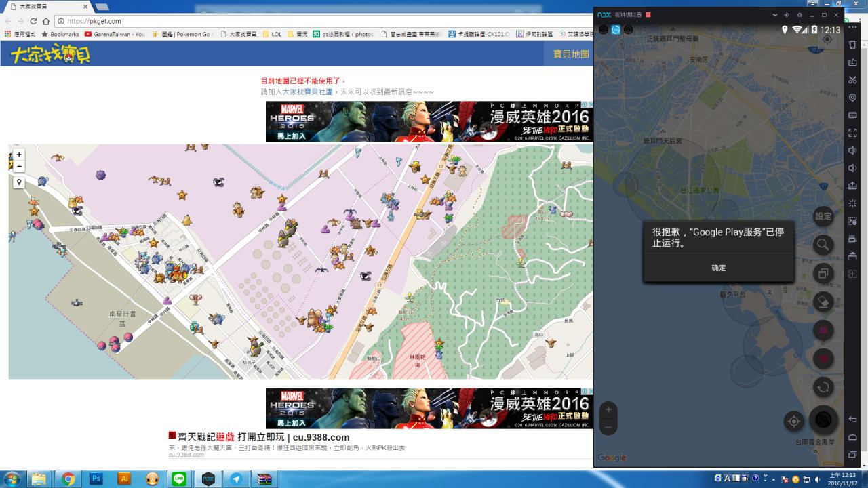Click the magnifier search icon in emulator app

823,245
